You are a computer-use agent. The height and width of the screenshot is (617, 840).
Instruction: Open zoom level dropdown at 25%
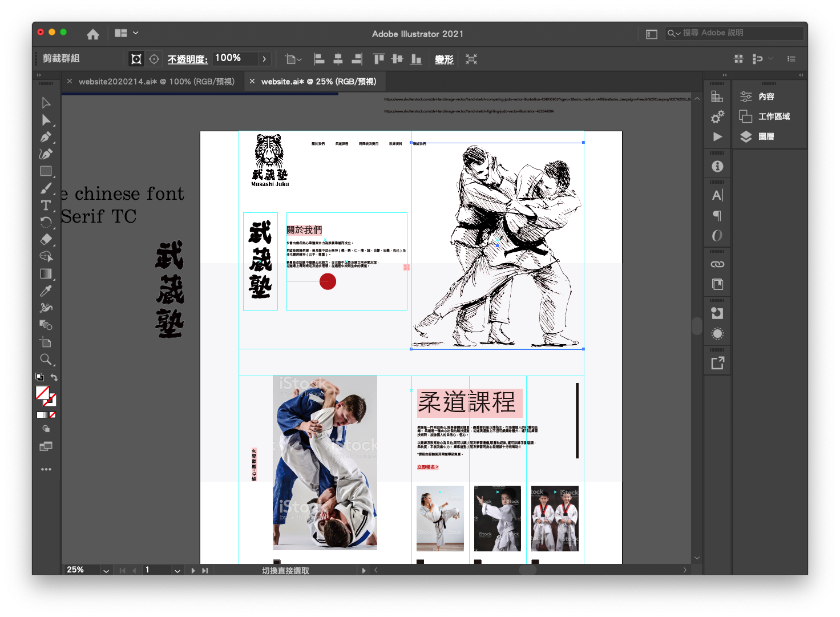pos(106,570)
